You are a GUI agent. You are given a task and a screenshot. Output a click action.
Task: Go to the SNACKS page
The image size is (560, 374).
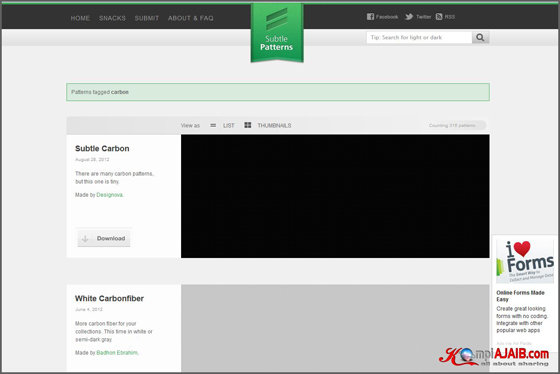point(112,18)
